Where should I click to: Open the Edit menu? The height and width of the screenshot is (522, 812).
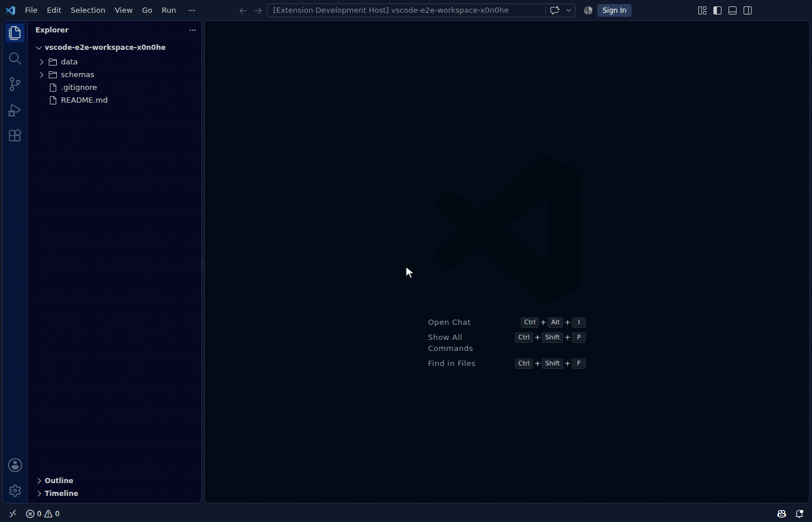click(54, 10)
